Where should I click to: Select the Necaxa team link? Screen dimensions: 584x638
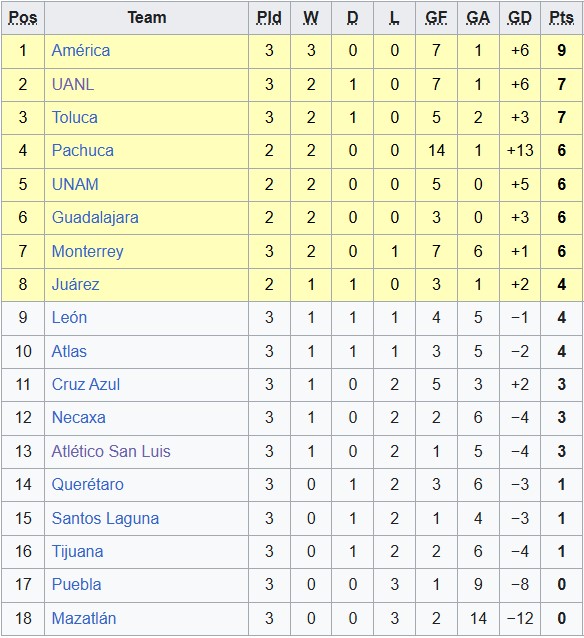coord(79,418)
